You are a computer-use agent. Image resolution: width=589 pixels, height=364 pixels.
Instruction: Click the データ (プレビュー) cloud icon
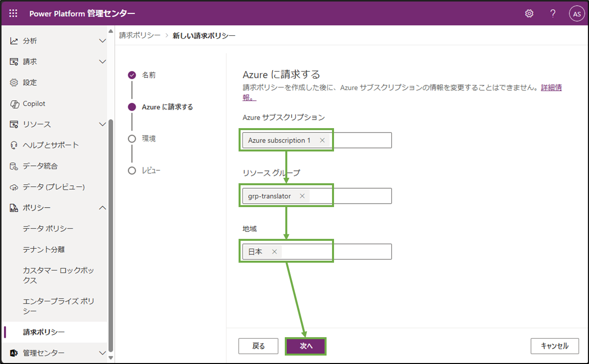(14, 187)
